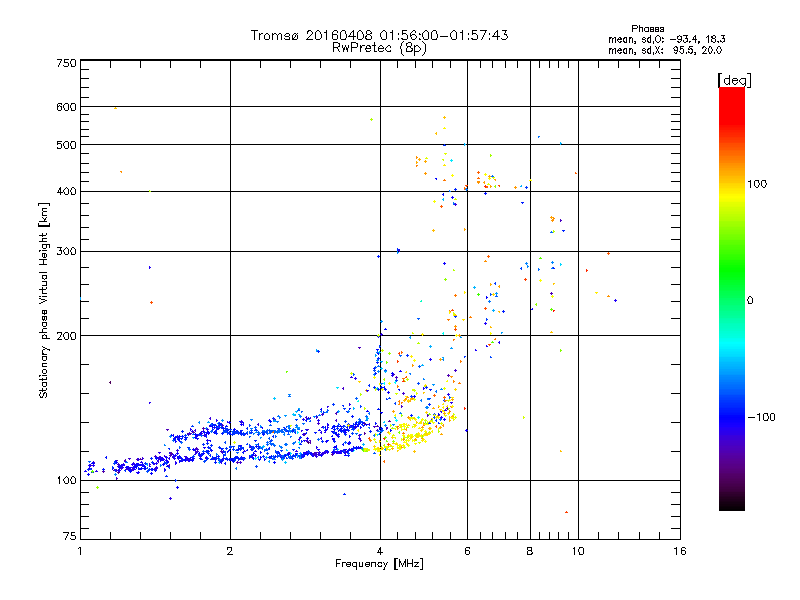The width and height of the screenshot is (800, 600).
Task: Click the colorbar tick label '-100'
Action: (761, 417)
